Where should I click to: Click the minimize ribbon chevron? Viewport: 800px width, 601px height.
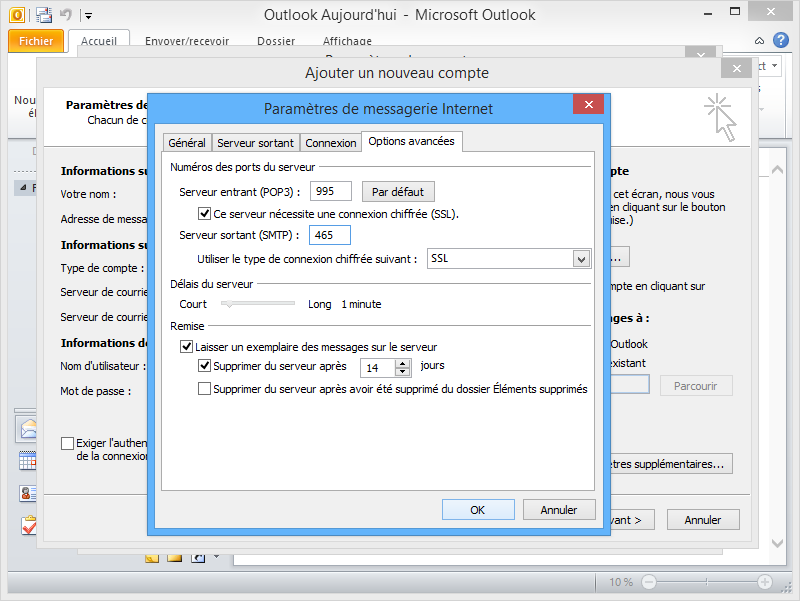coord(758,41)
